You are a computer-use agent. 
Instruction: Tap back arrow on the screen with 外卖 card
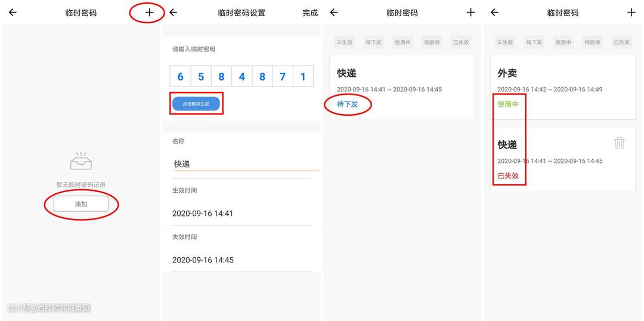[494, 13]
